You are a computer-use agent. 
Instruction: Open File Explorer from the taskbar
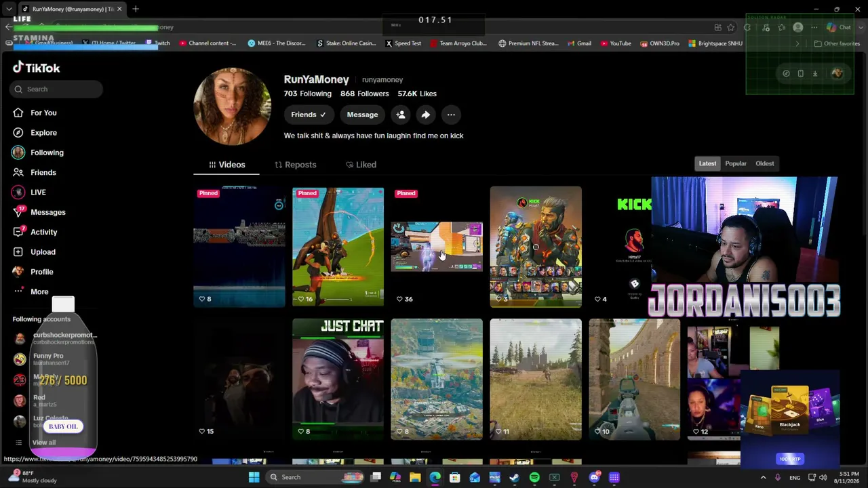[415, 477]
